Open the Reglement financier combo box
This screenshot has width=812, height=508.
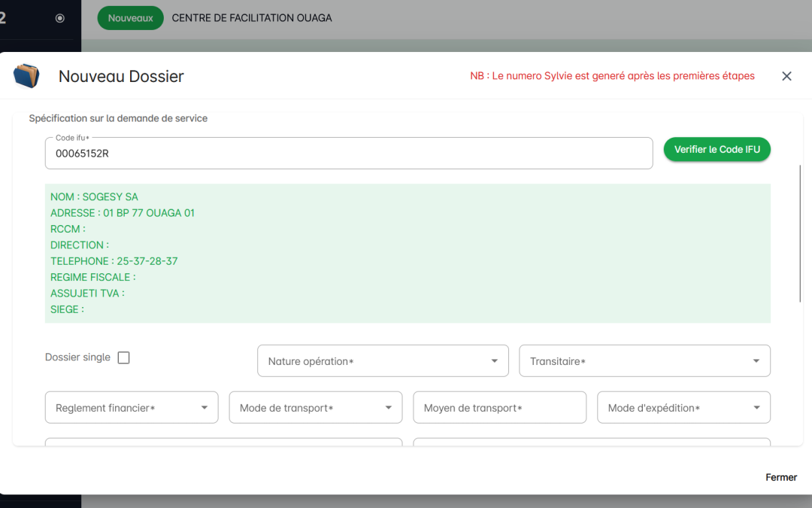132,408
